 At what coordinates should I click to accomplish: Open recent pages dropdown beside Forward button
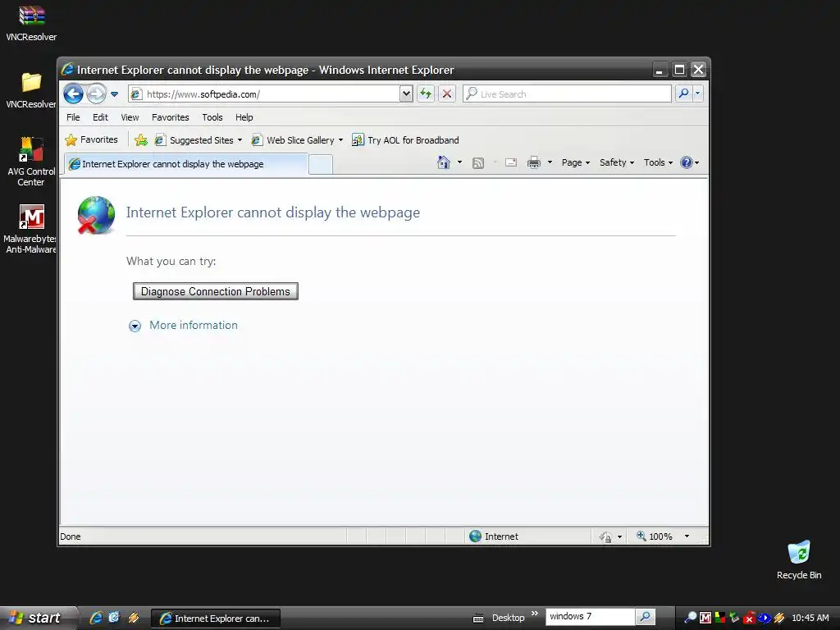pyautogui.click(x=114, y=94)
